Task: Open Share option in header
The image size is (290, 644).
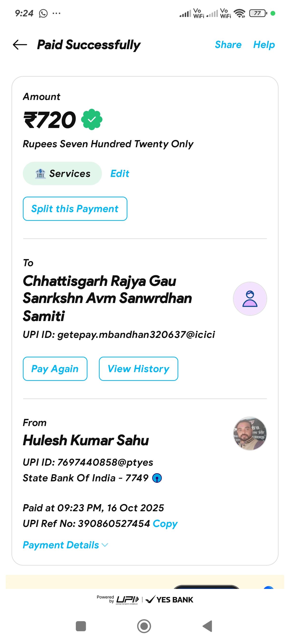Action: pyautogui.click(x=228, y=45)
